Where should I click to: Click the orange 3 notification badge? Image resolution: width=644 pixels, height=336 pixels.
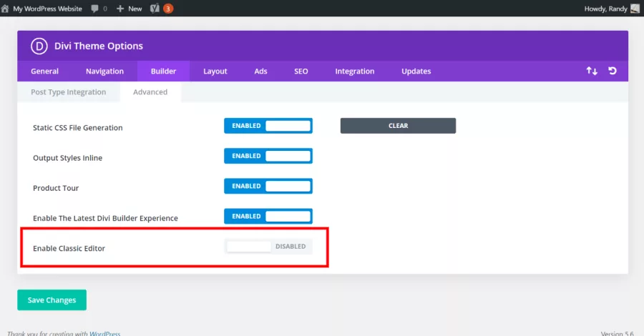pos(168,9)
